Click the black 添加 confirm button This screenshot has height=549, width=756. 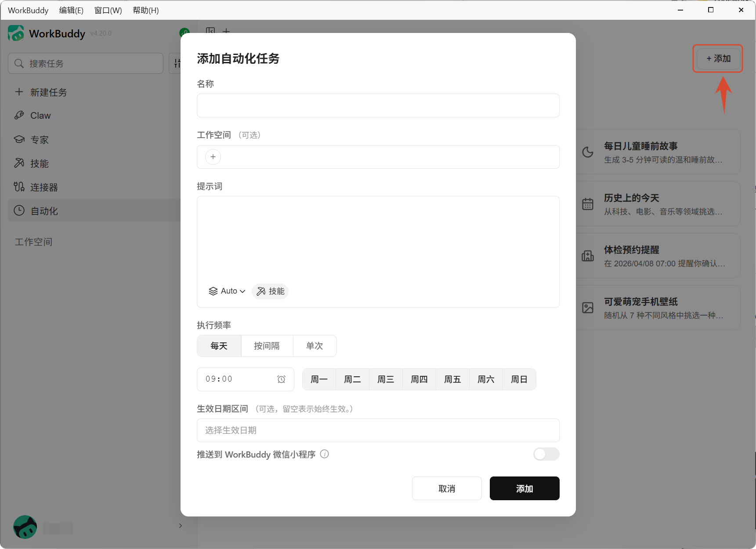click(x=524, y=488)
